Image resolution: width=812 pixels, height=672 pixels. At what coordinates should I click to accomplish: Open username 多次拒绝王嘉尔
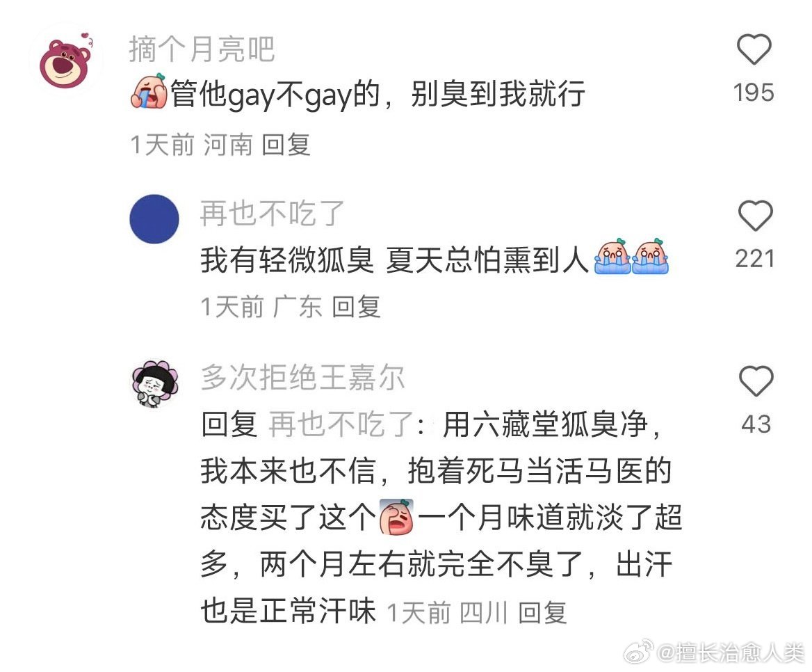tap(302, 376)
